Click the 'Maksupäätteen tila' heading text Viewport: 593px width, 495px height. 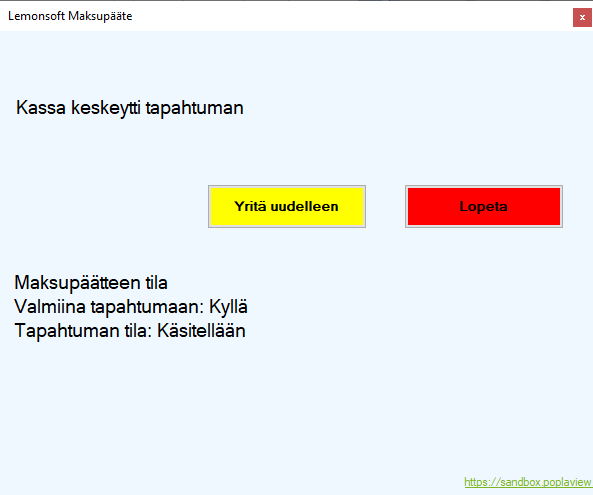pos(91,282)
